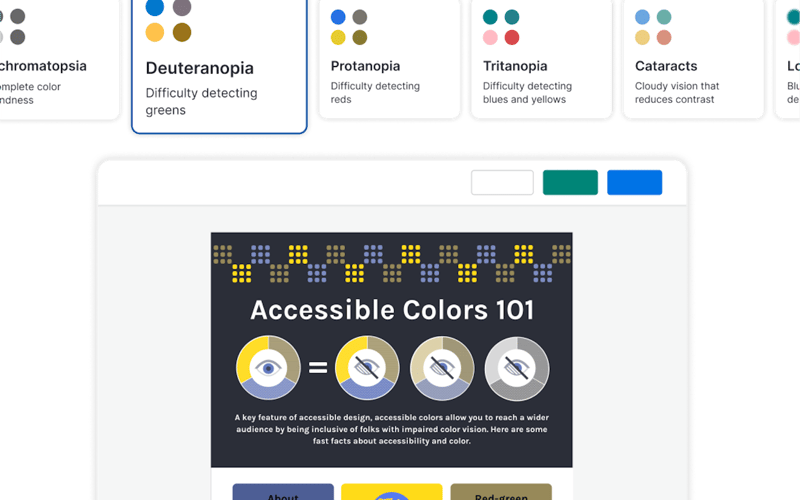Click the 'Accessible Colors 101' infographic title
800x500 pixels.
coord(392,310)
